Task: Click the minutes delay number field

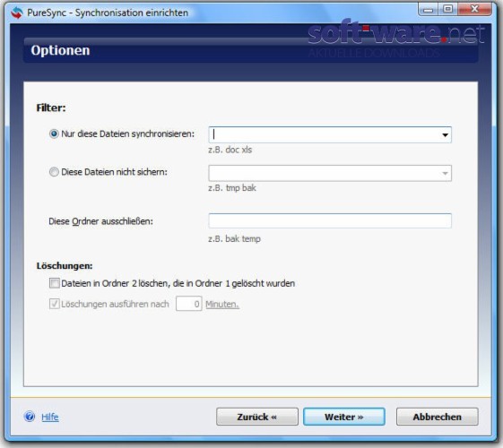Action: tap(189, 304)
